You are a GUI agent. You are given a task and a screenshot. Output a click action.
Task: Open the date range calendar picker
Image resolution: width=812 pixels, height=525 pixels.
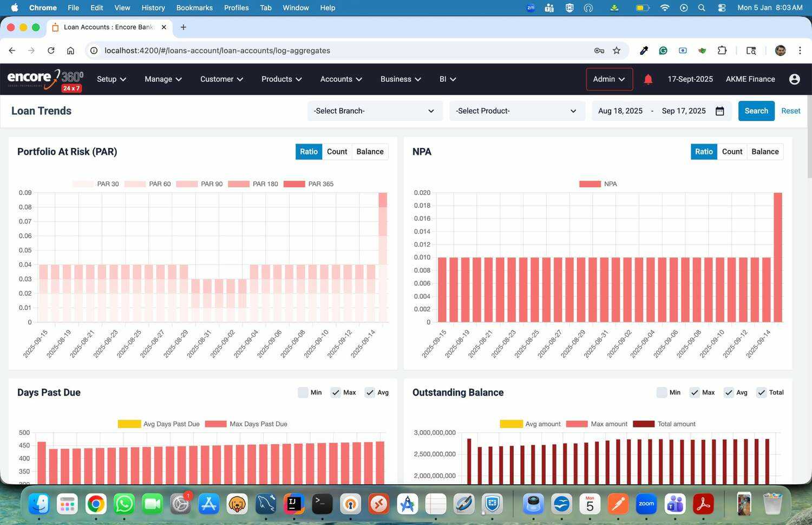[x=719, y=111]
